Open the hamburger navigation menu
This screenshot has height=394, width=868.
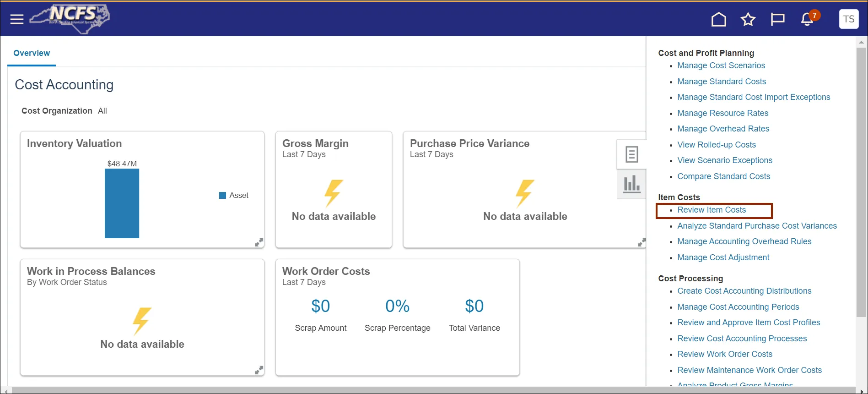[x=17, y=19]
